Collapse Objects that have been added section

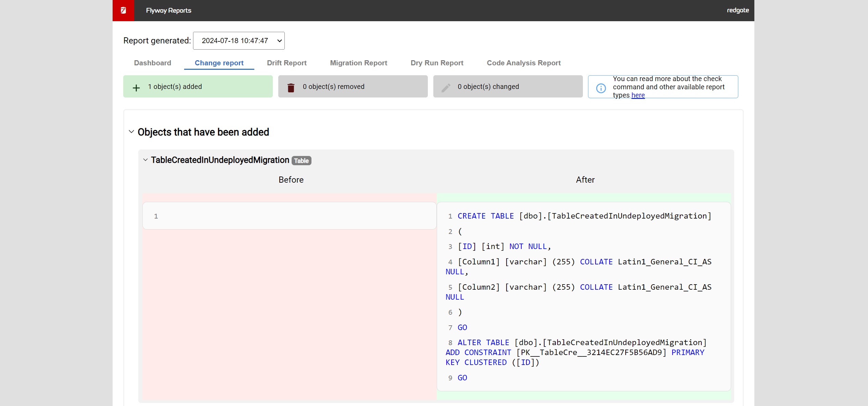131,132
